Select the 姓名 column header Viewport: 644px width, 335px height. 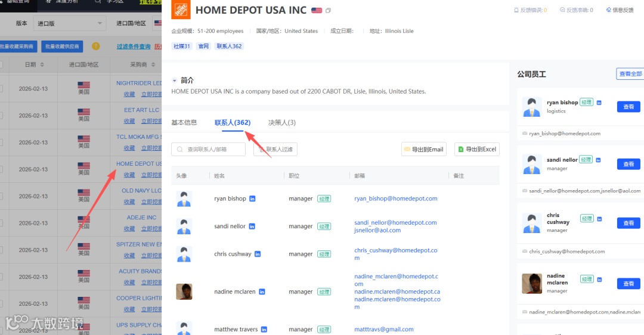pyautogui.click(x=219, y=176)
